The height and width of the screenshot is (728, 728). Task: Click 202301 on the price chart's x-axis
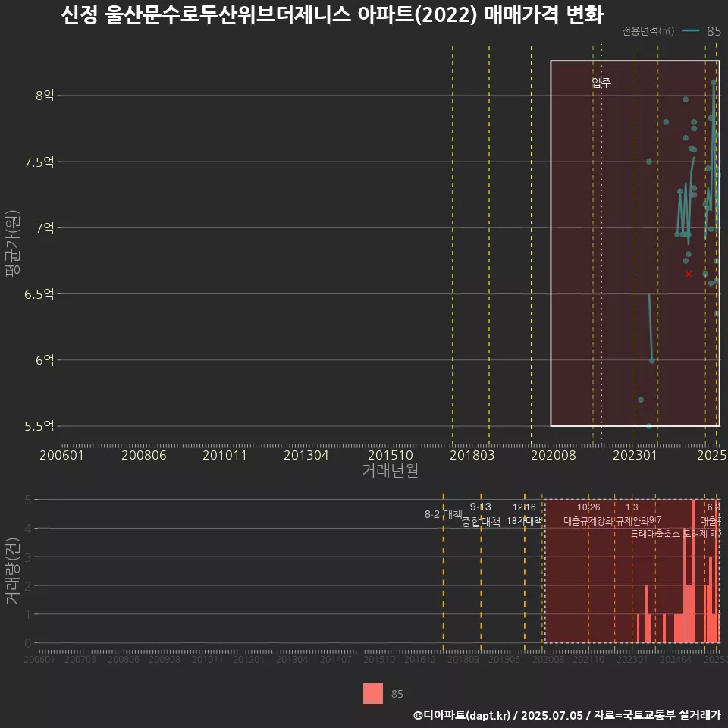coord(635,454)
